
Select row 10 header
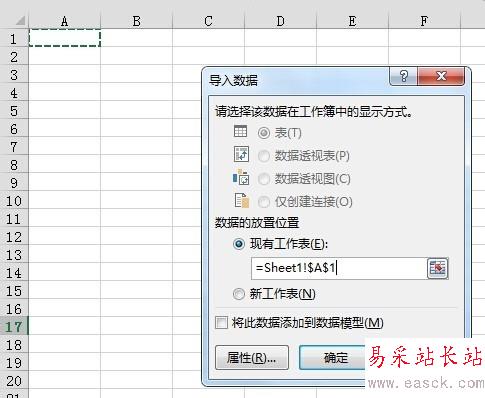pyautogui.click(x=14, y=201)
